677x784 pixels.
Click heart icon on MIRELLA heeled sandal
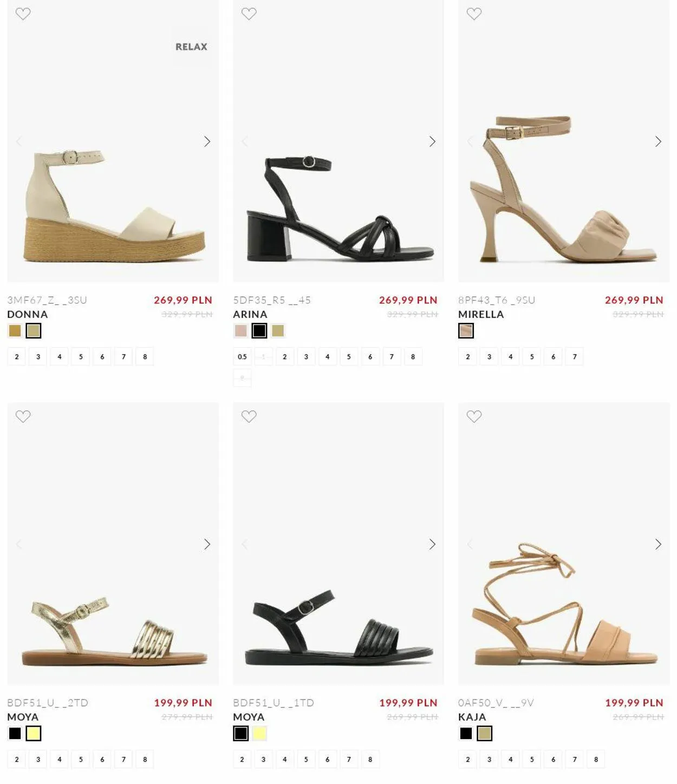click(474, 14)
